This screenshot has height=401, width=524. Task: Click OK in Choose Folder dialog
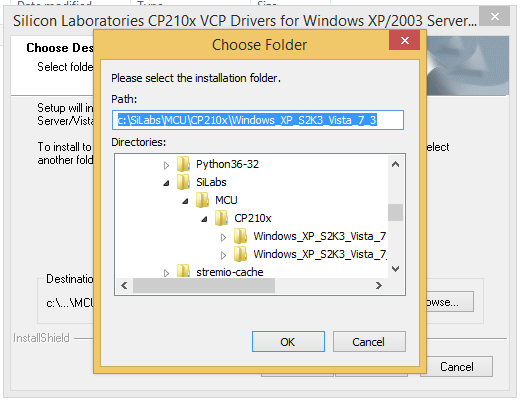coord(288,342)
